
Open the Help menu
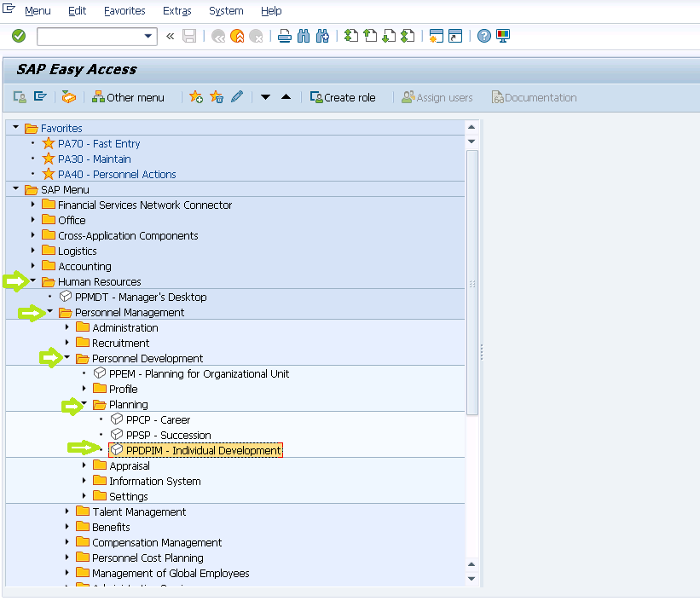(x=271, y=11)
